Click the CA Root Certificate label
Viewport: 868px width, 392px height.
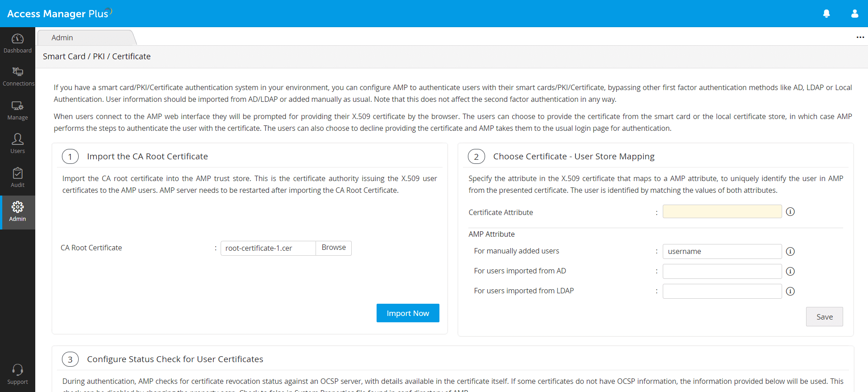tap(91, 248)
